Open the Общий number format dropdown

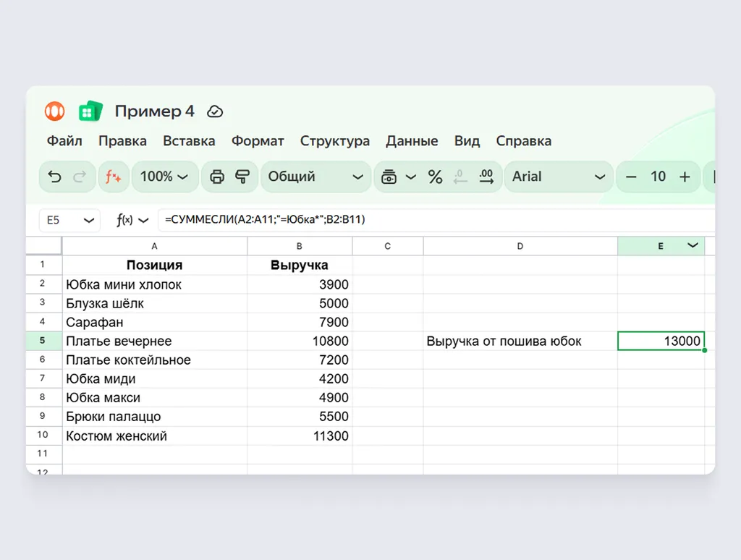tap(316, 177)
